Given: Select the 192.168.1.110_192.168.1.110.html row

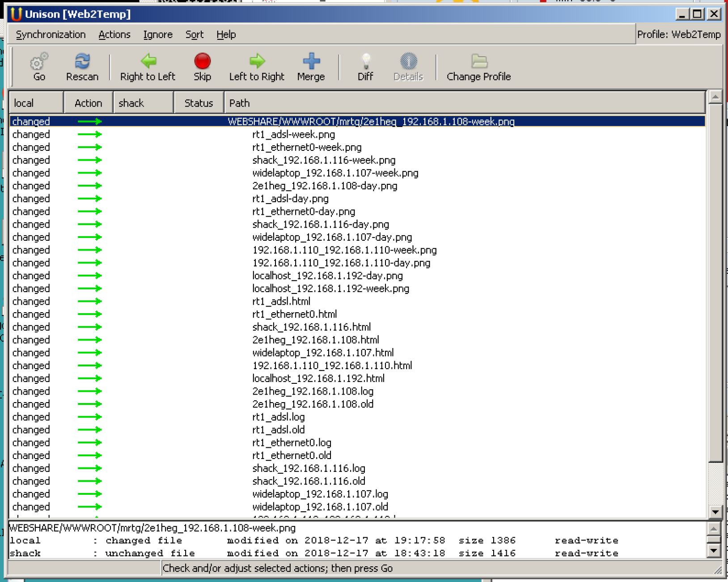Looking at the screenshot, I should point(357,365).
